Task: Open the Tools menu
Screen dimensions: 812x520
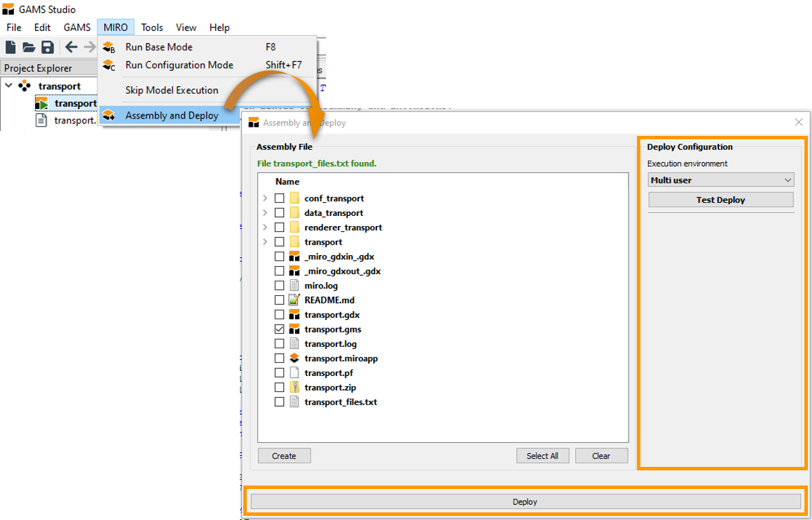Action: [x=152, y=28]
